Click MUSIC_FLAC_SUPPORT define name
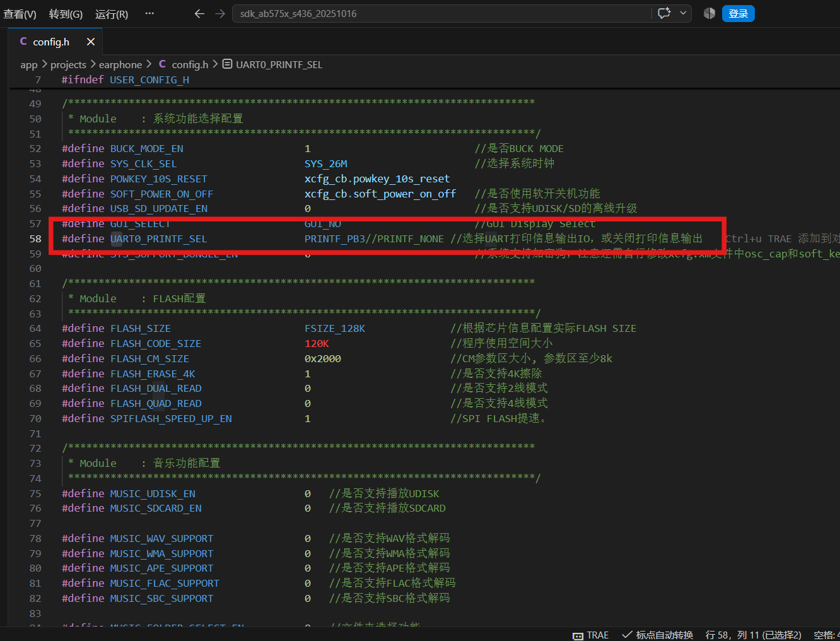 [165, 583]
